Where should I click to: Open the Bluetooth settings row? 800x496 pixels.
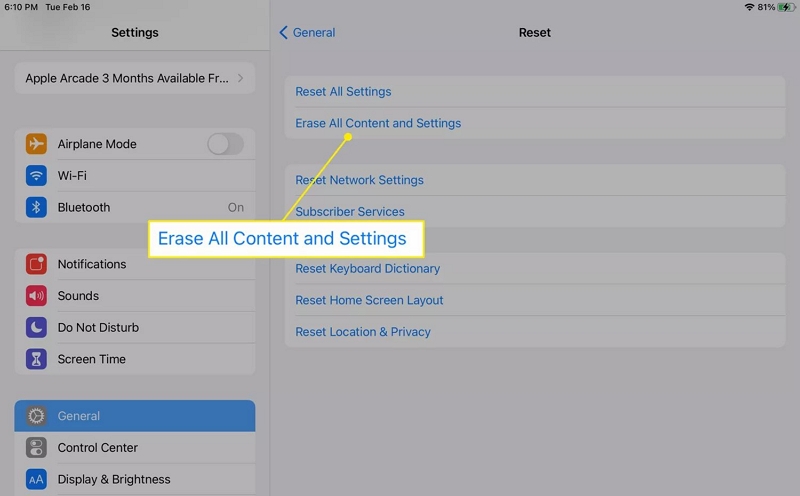135,207
